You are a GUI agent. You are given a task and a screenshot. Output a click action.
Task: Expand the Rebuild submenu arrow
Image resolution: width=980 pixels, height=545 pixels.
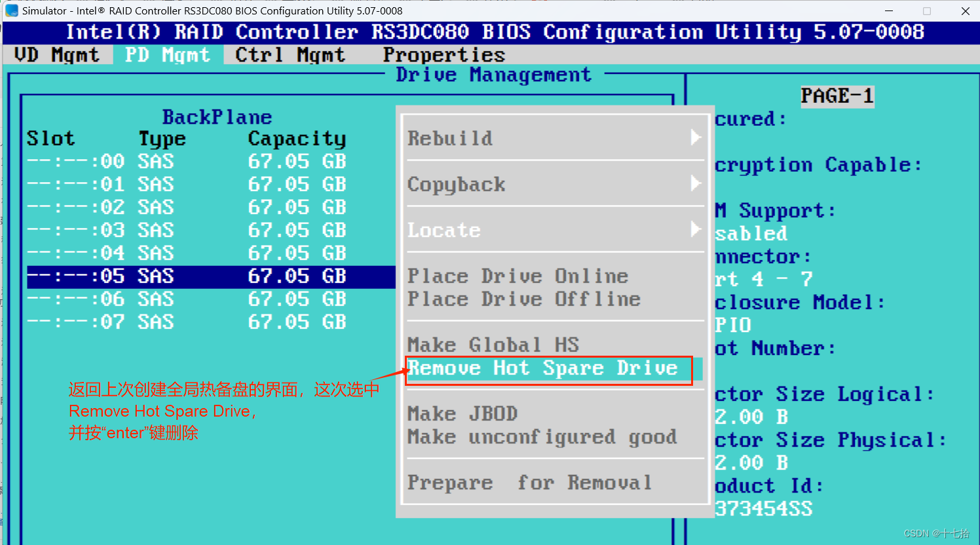[696, 138]
